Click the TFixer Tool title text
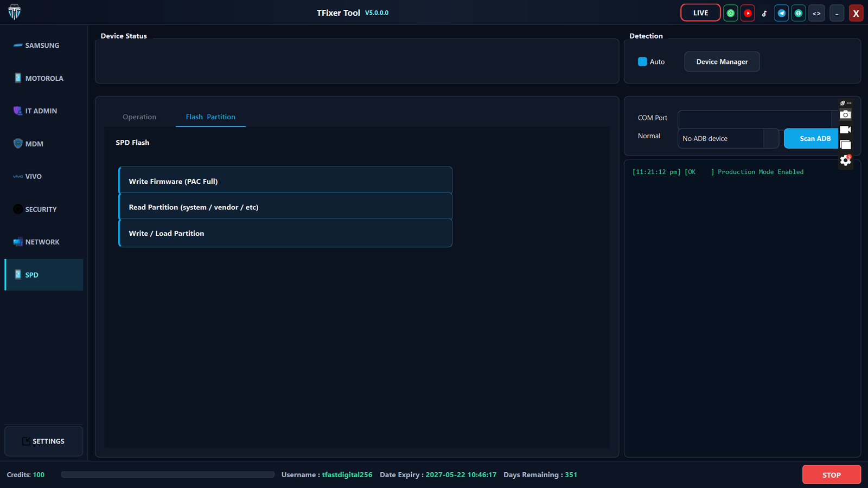Screen dimensions: 868x488 click(x=339, y=13)
